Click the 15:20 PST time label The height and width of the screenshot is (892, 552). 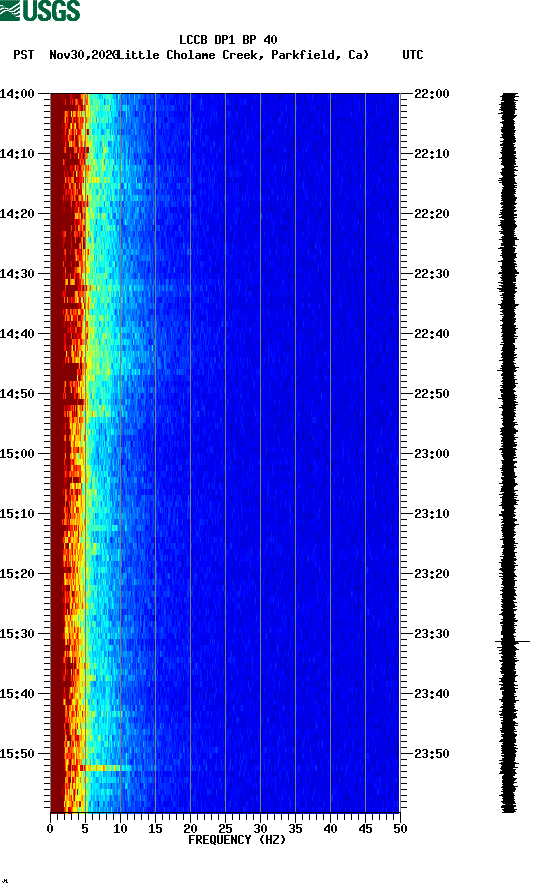tap(17, 574)
